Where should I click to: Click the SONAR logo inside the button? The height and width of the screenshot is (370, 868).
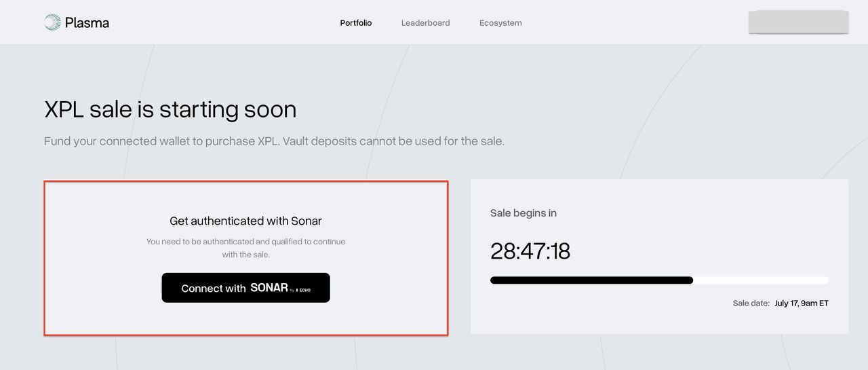269,288
